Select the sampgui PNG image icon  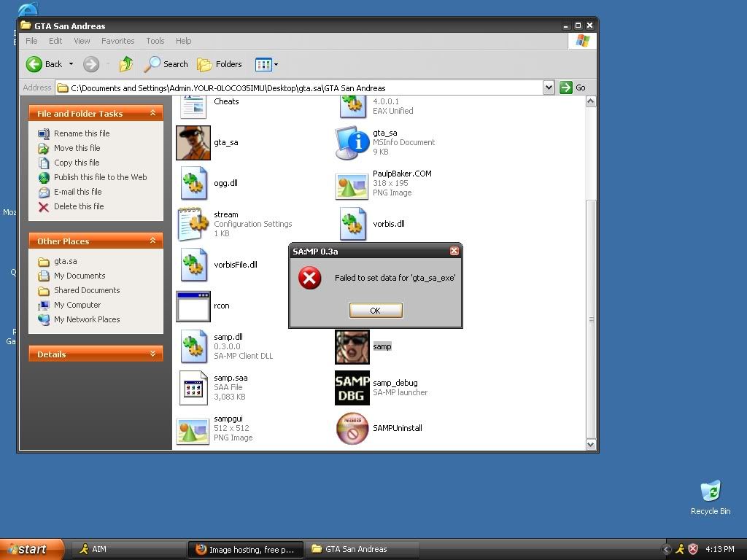pyautogui.click(x=193, y=429)
